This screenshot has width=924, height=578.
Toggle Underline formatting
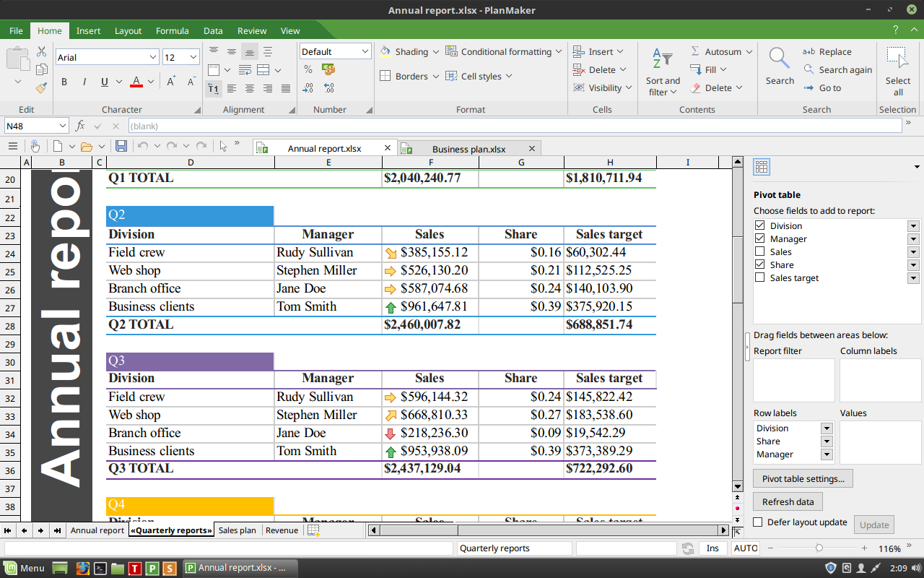[105, 82]
